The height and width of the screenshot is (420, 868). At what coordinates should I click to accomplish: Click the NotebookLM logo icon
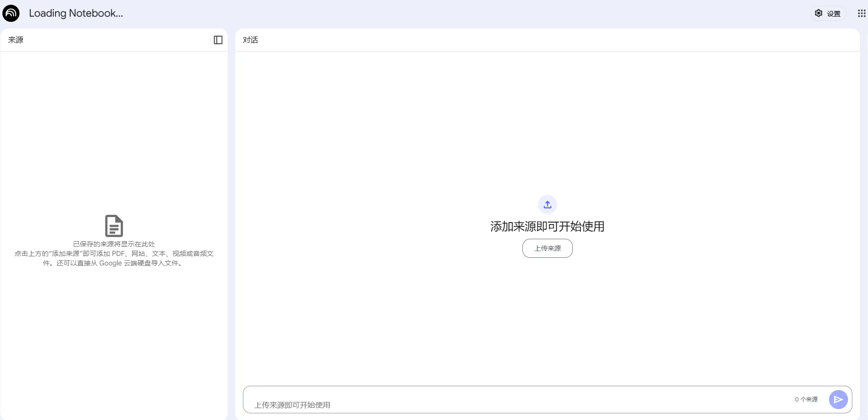pyautogui.click(x=11, y=13)
